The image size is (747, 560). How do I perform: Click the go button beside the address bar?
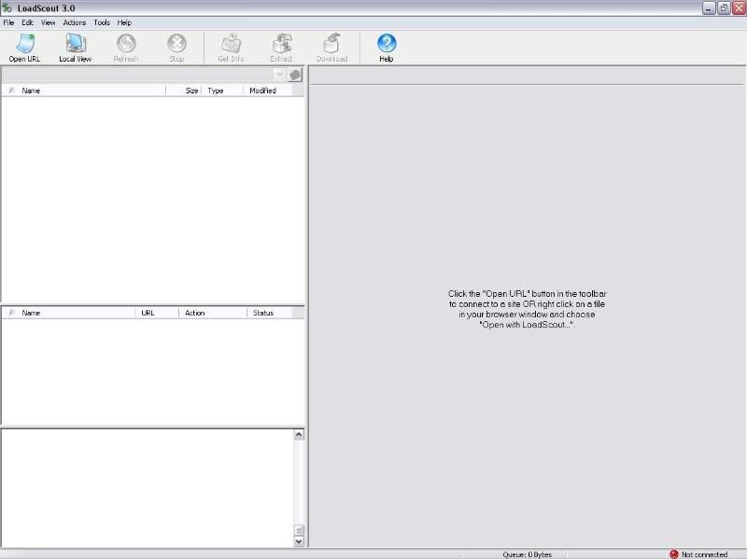295,75
